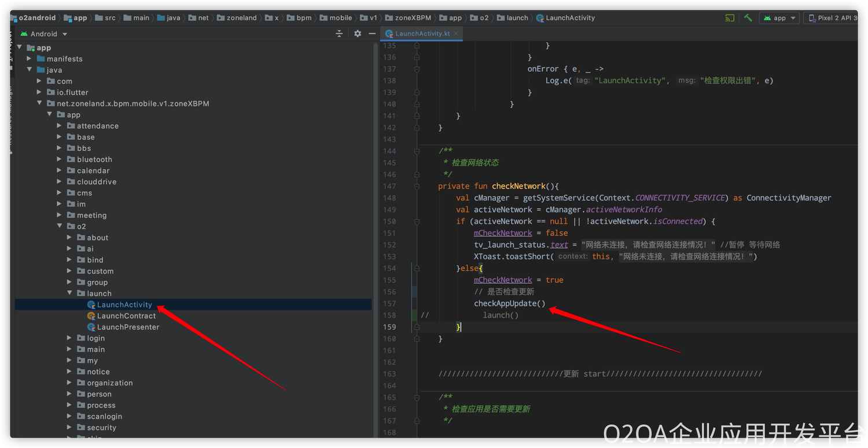Open LaunchContract file in project tree
Screen dimensions: 868x448
tap(126, 316)
